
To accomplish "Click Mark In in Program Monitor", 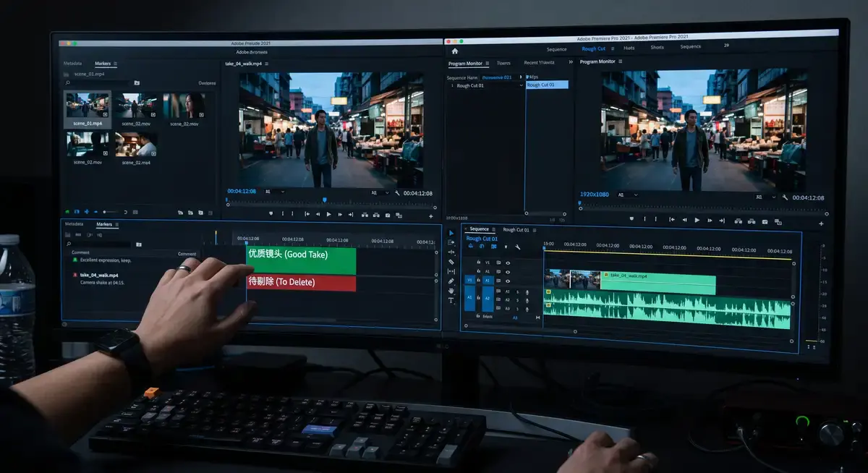I will point(644,219).
